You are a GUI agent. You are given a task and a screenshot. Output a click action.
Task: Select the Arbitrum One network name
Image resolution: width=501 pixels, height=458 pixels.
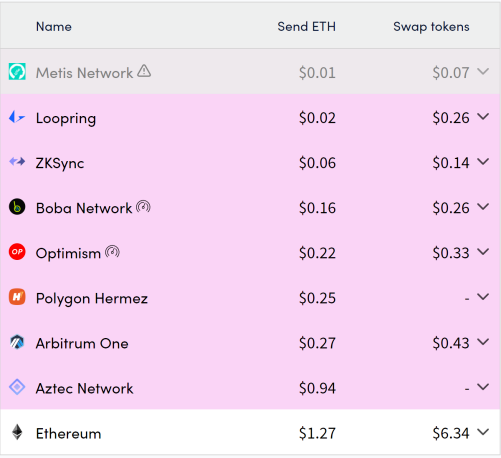[x=82, y=343]
